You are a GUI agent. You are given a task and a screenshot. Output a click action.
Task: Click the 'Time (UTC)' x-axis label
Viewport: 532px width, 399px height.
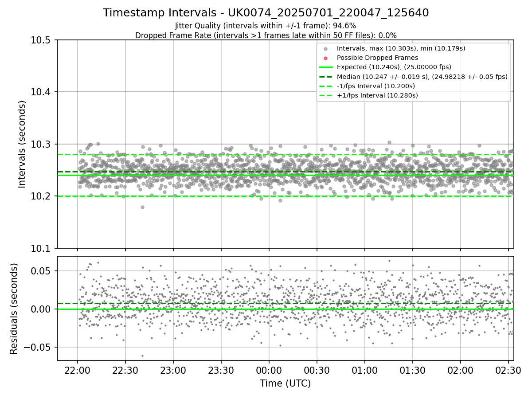285,383
